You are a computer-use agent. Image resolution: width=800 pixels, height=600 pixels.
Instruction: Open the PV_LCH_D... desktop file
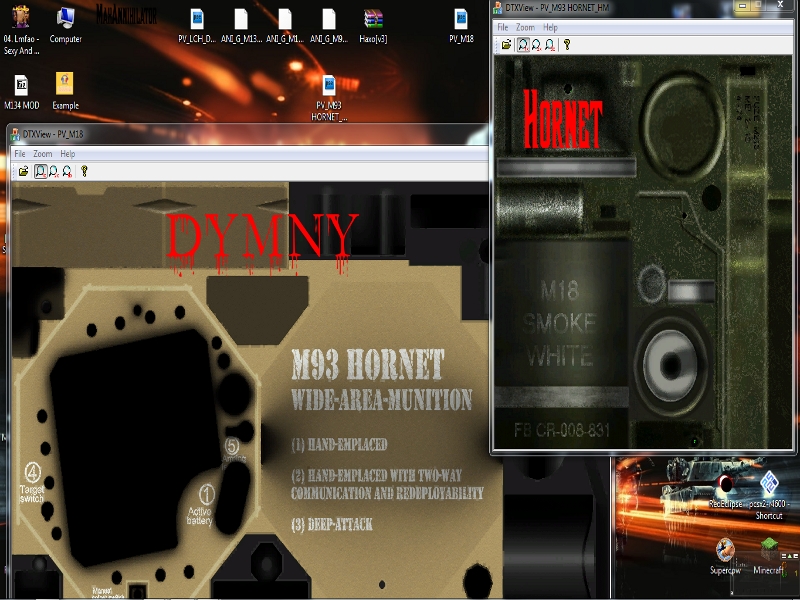197,26
